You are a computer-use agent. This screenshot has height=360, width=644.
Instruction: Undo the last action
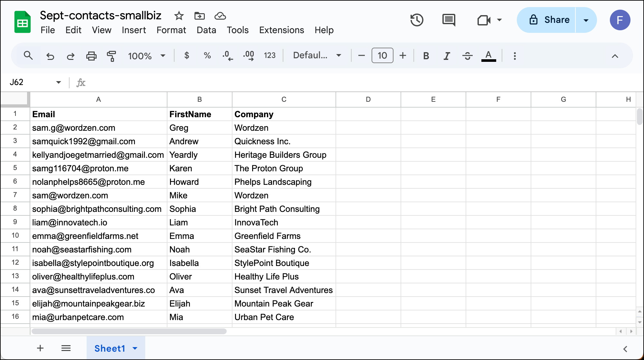click(x=50, y=55)
